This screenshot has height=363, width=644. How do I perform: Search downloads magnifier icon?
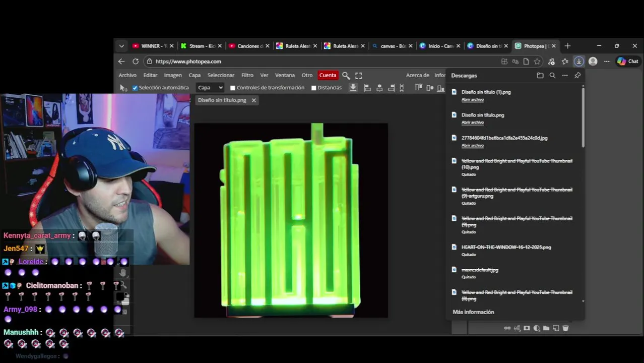click(x=552, y=75)
